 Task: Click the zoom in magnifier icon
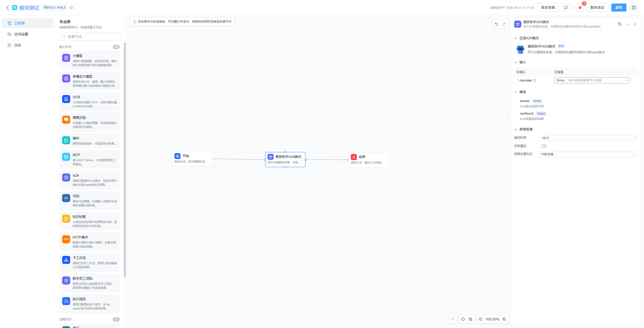point(504,319)
